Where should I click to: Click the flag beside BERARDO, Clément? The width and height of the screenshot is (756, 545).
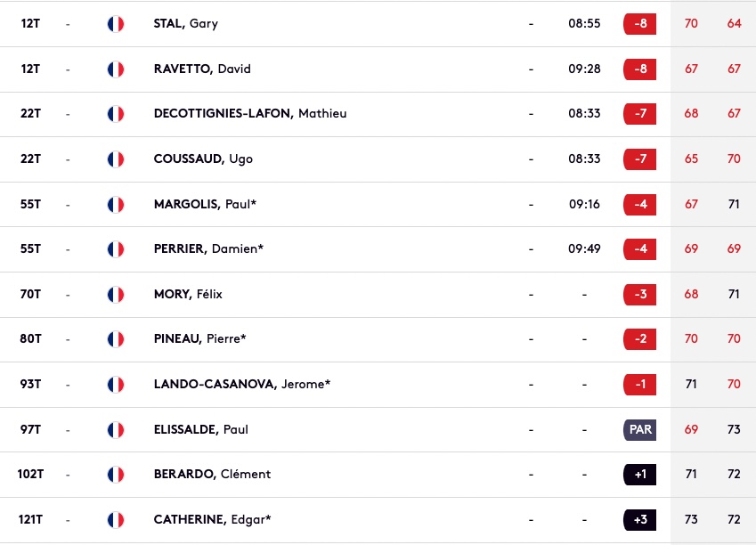[x=116, y=475]
